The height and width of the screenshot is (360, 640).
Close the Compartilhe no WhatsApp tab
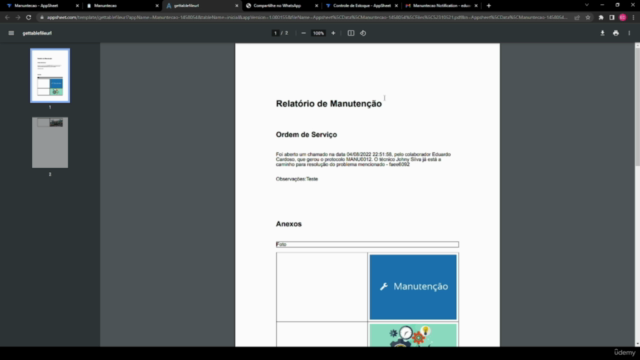click(x=316, y=6)
